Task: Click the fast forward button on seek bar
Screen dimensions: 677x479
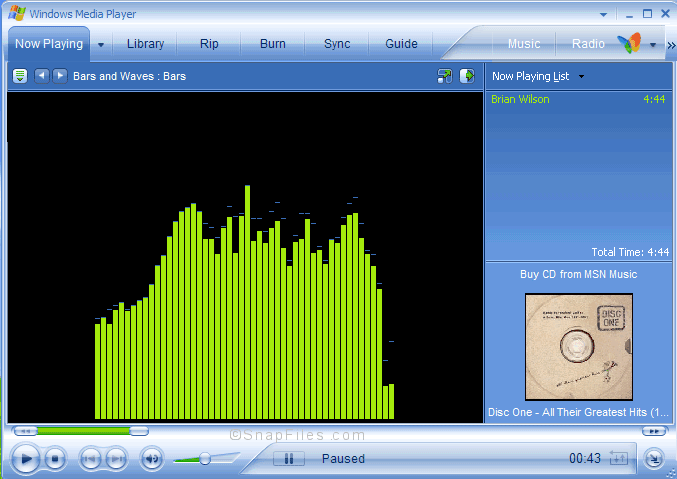Action: (654, 431)
